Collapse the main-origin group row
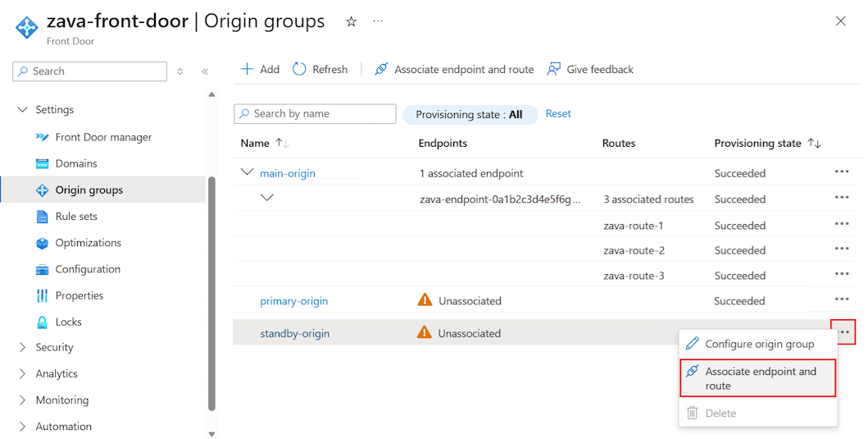Image resolution: width=868 pixels, height=439 pixels. [247, 173]
